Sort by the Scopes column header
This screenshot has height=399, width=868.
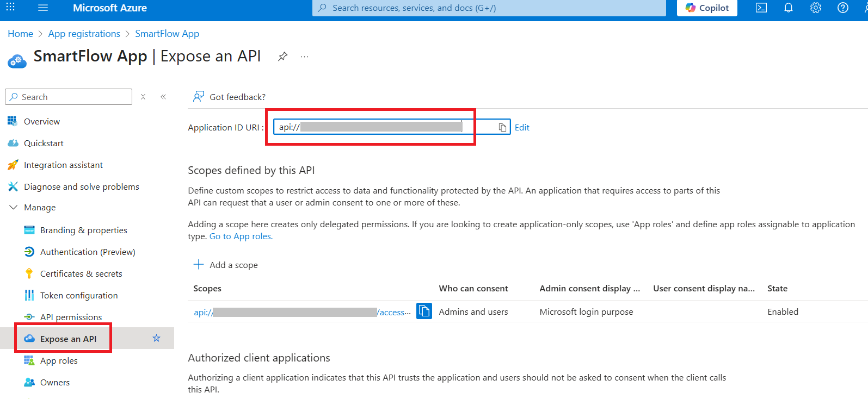pos(207,288)
